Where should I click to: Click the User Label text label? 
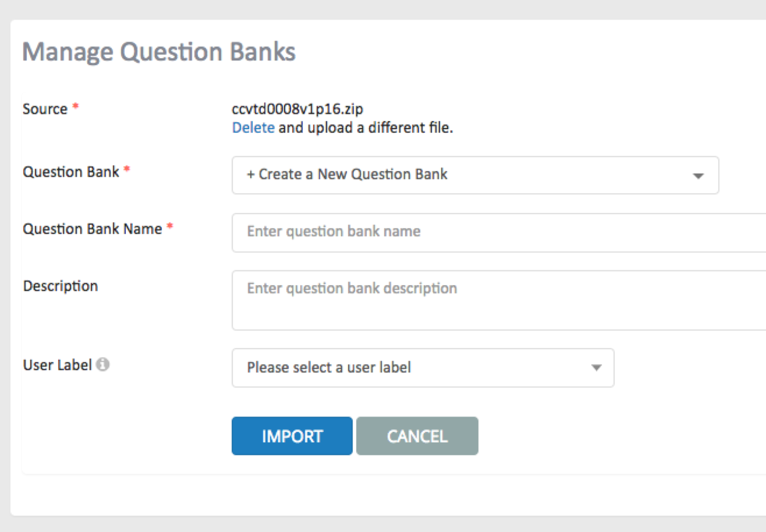point(57,365)
